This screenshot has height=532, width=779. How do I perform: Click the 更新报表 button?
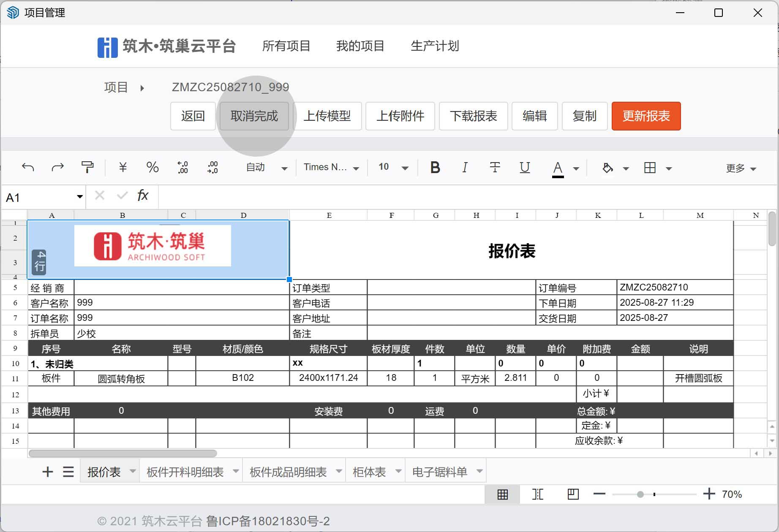click(x=646, y=116)
